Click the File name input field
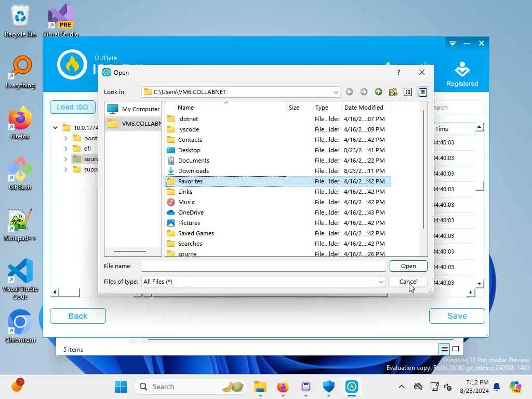Image resolution: width=532 pixels, height=399 pixels. (263, 266)
